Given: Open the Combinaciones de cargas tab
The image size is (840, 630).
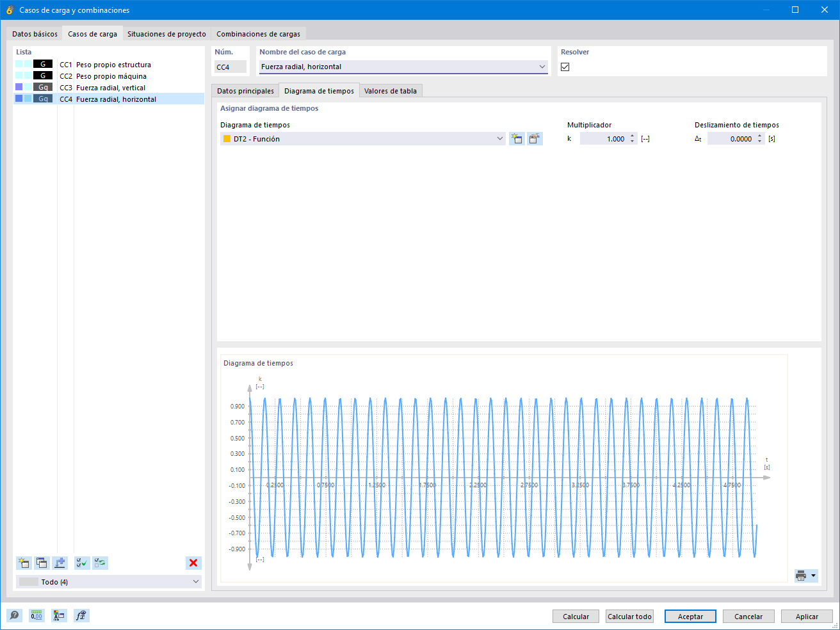Looking at the screenshot, I should pos(258,34).
